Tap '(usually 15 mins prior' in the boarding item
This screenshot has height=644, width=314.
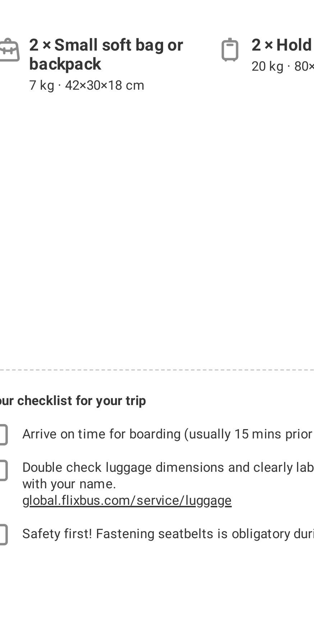[x=248, y=434]
